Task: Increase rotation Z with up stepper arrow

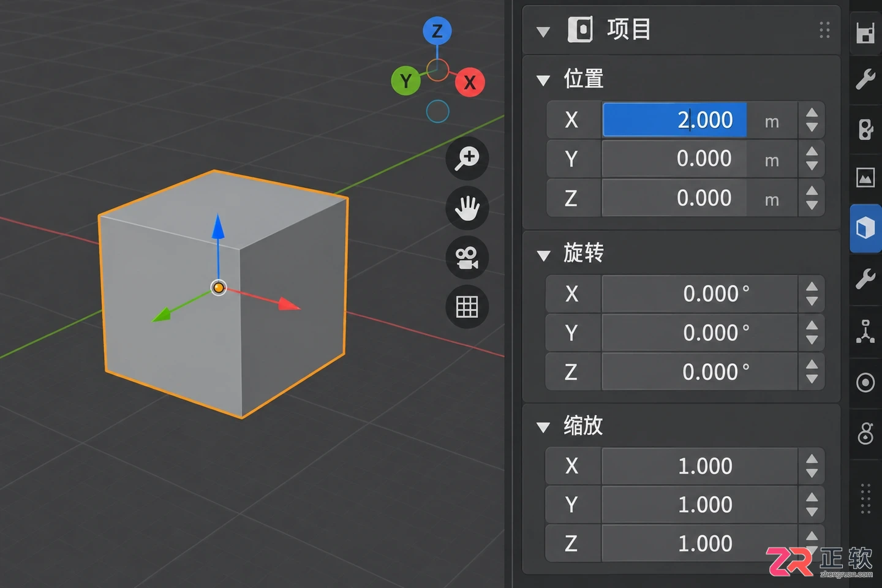Action: [x=812, y=364]
